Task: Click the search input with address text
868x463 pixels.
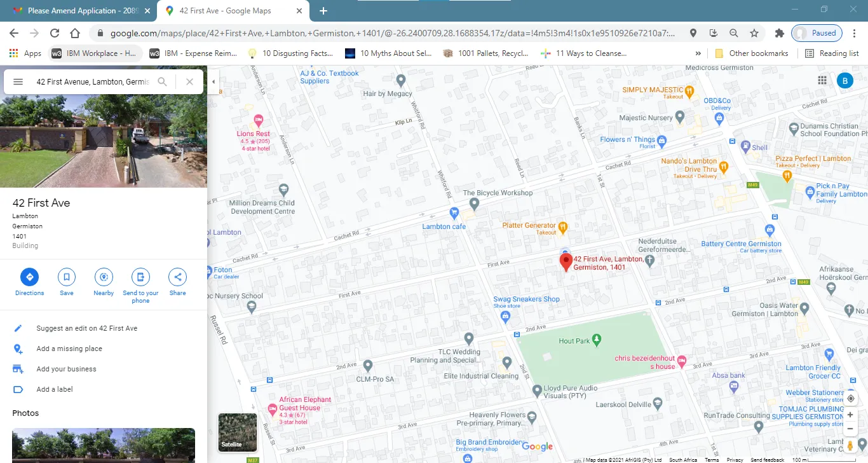Action: pos(93,81)
